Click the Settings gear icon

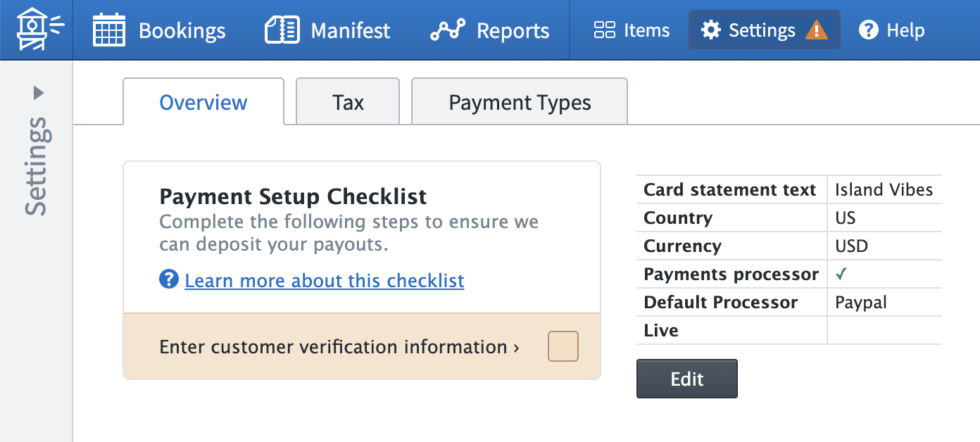711,30
